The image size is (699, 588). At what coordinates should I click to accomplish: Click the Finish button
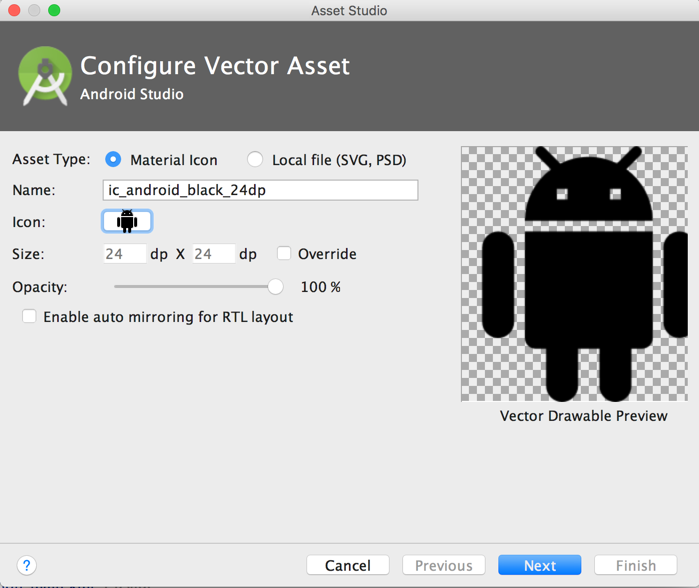[636, 565]
